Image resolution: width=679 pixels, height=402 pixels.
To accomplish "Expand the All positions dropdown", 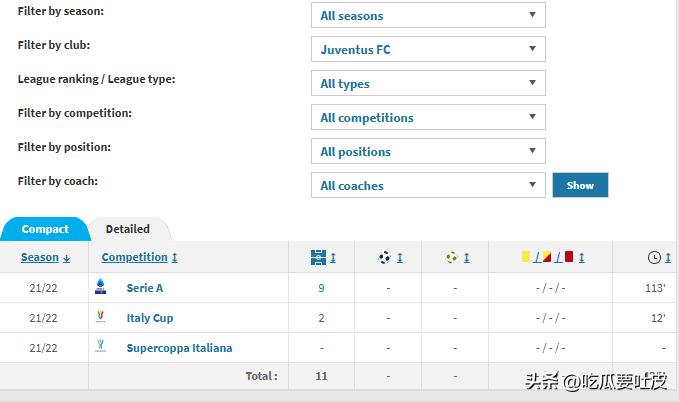I will point(428,152).
